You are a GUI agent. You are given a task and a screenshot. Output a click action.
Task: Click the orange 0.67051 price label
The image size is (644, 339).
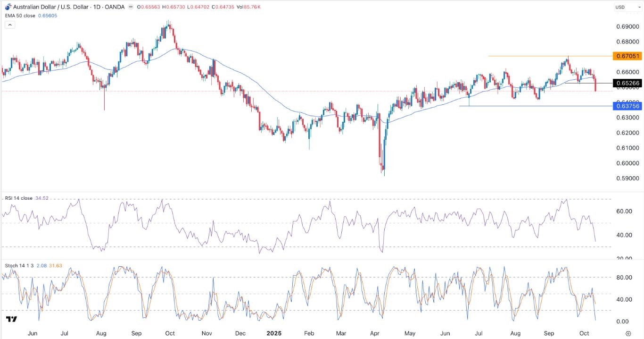click(628, 56)
